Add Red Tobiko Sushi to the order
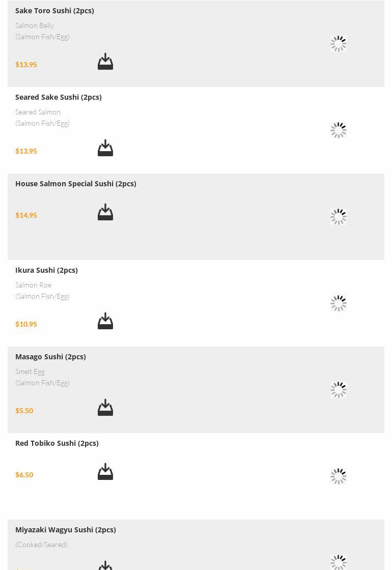Viewport: 392px width, 570px height. click(105, 472)
